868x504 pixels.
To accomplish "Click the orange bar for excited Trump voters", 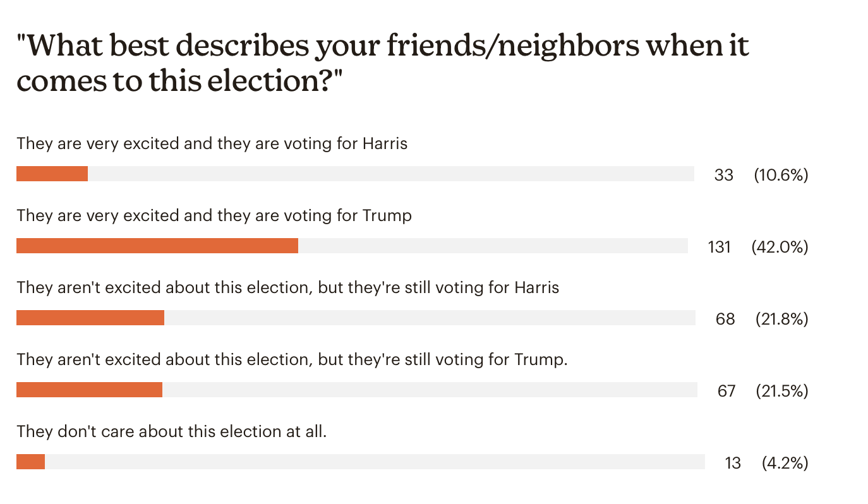I will point(157,246).
